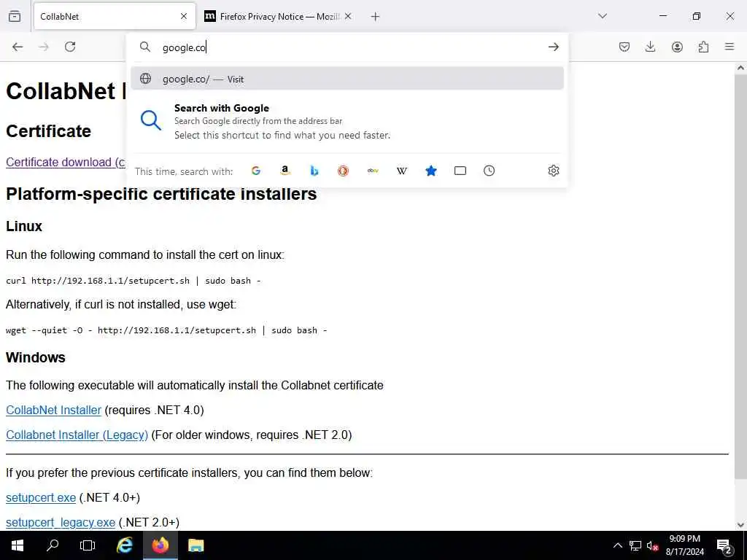This screenshot has height=560, width=747.
Task: Launch Internet Explorer from the taskbar
Action: click(x=124, y=545)
